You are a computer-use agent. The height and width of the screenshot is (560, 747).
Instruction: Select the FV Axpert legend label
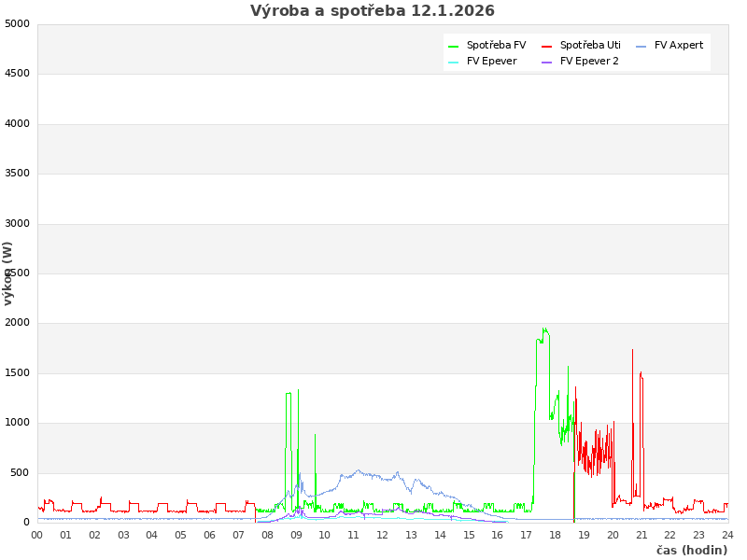pos(679,46)
